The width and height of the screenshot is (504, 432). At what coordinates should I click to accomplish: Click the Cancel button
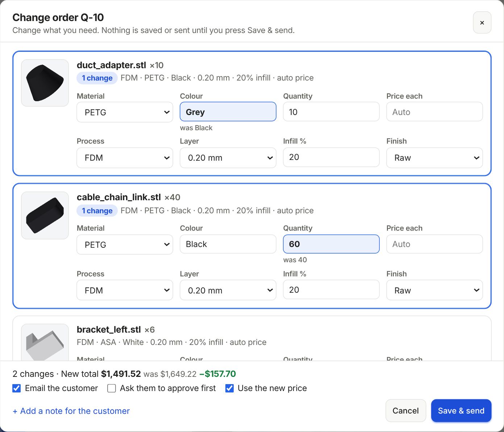405,411
